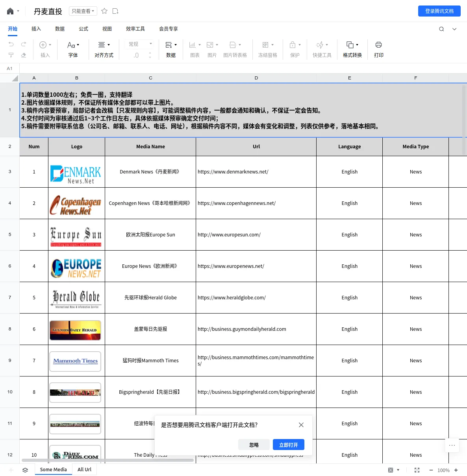Screen dimensions: 467x476
Task: Click the zoom in plus button
Action: 456,470
